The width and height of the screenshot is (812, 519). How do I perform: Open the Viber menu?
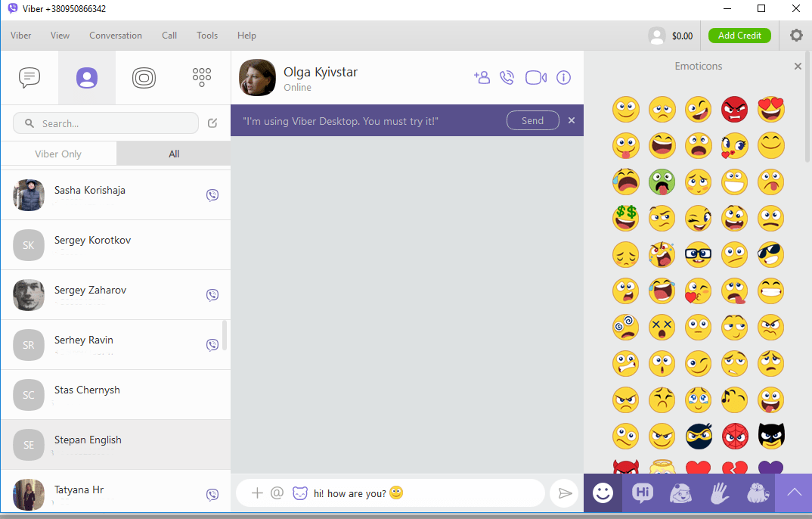point(20,36)
